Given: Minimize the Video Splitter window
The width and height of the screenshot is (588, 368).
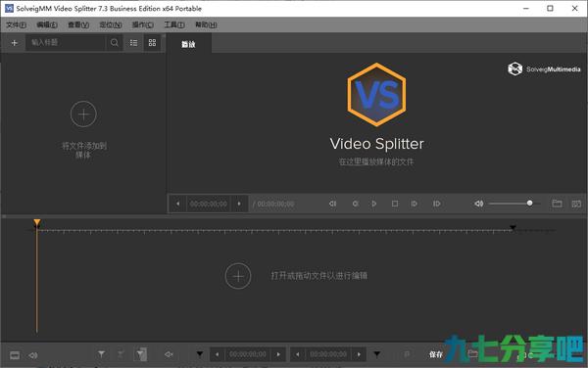Looking at the screenshot, I should pos(526,8).
